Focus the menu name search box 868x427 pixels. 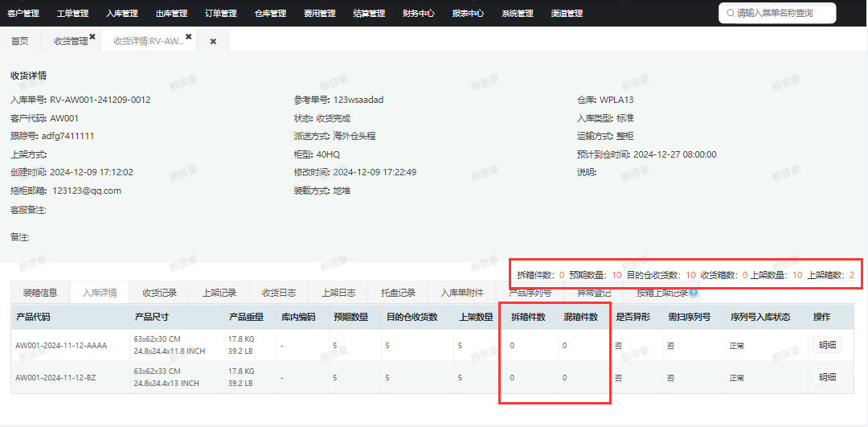777,14
